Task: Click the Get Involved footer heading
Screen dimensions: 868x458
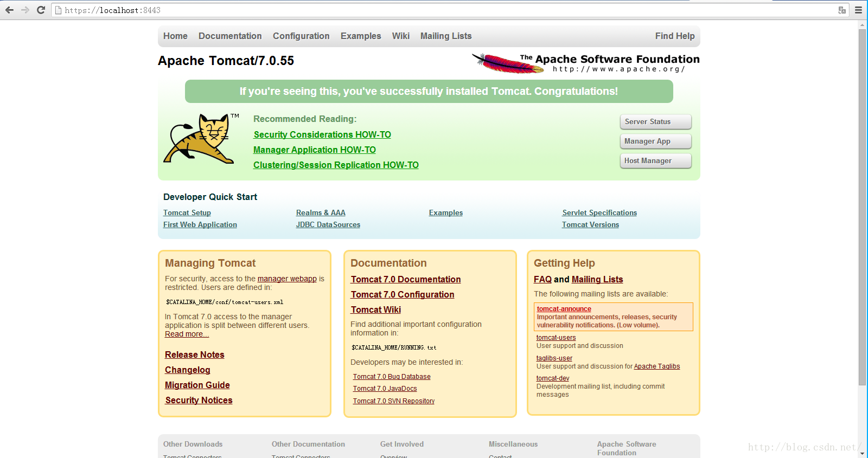Action: pos(402,444)
